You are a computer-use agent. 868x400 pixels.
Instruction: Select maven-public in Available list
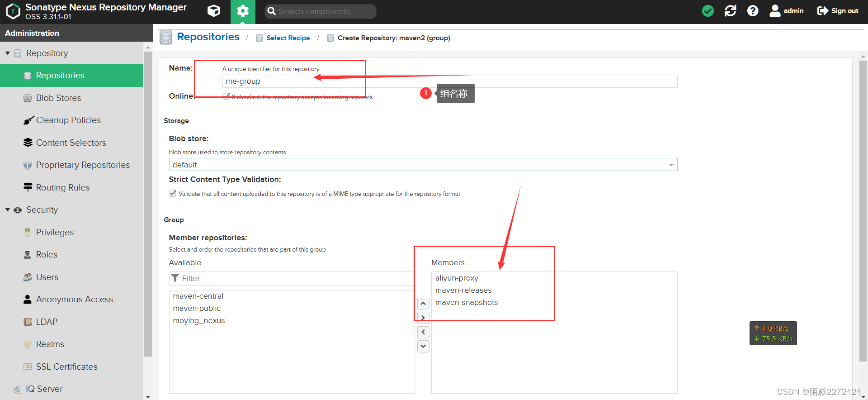coord(197,309)
